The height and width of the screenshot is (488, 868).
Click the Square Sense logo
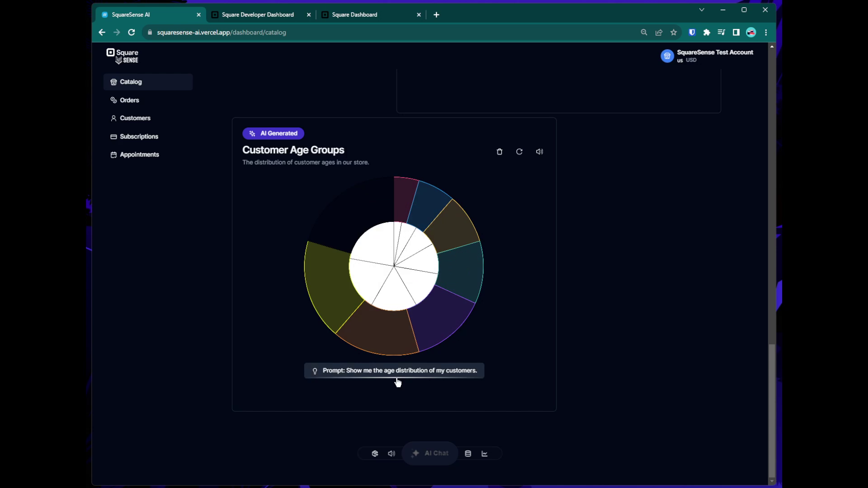tap(123, 56)
